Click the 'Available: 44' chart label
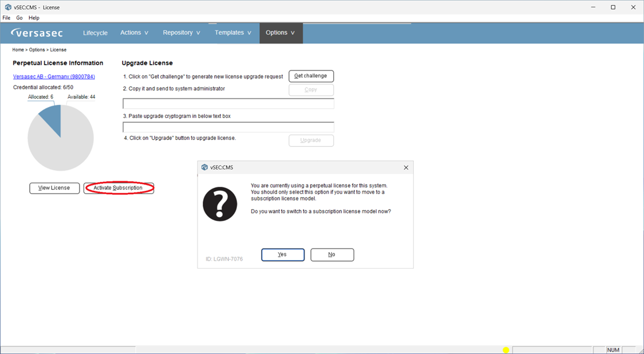 pyautogui.click(x=81, y=97)
